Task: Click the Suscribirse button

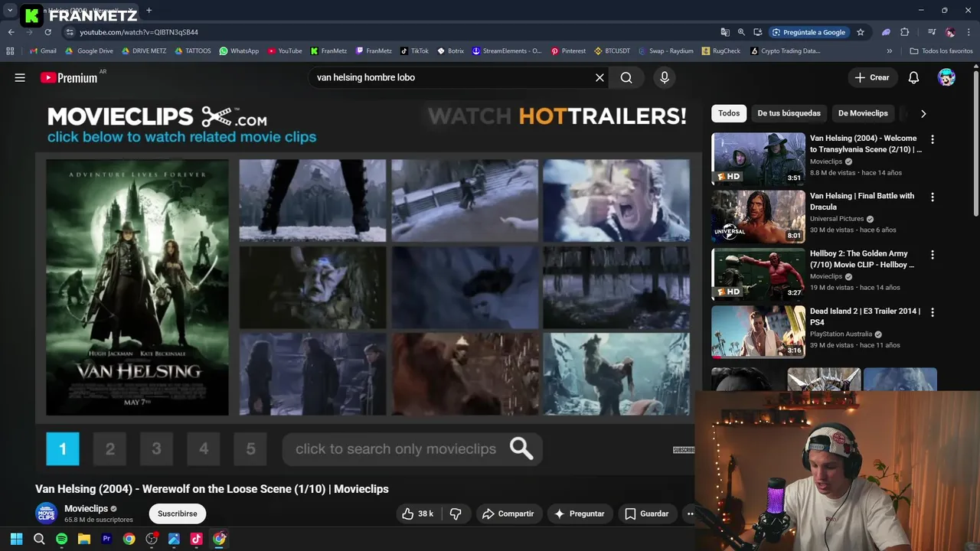Action: click(178, 514)
